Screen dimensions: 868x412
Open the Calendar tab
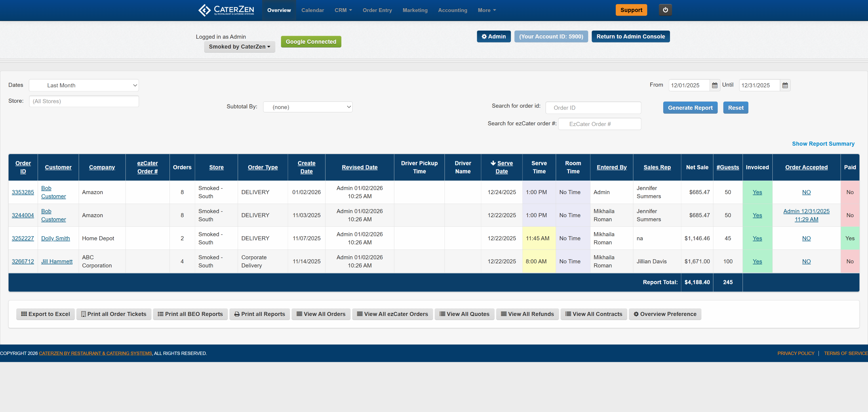coord(313,10)
